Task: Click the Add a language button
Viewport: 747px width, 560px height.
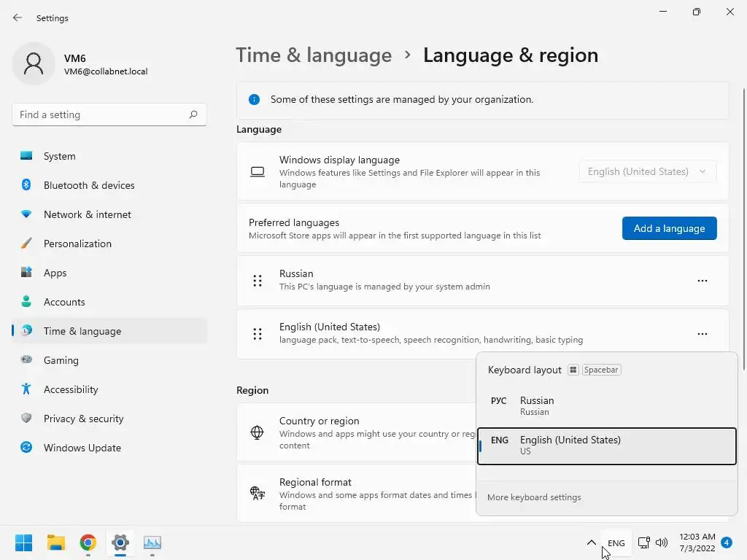Action: [x=670, y=228]
